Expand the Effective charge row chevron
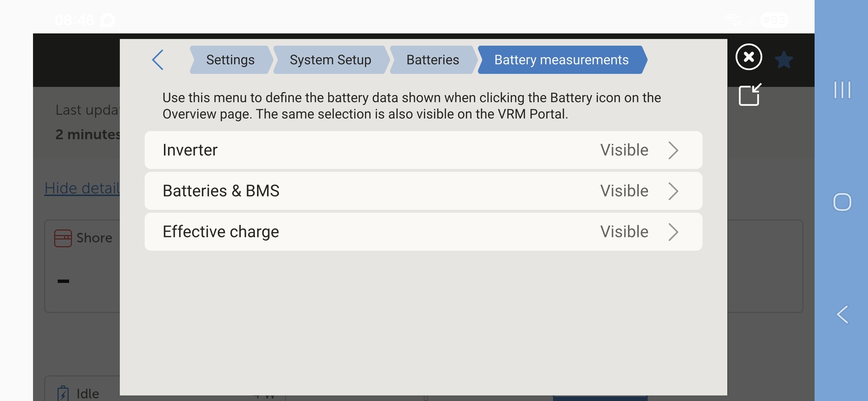868x401 pixels. click(x=673, y=232)
